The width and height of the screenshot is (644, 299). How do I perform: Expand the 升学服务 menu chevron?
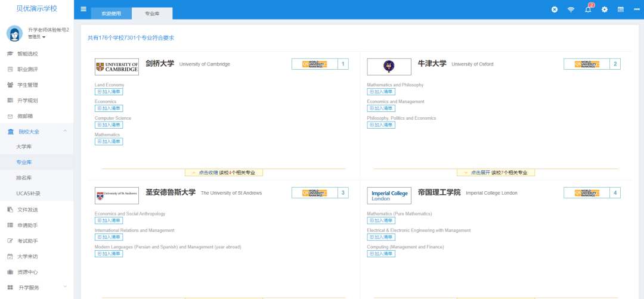coord(65,286)
